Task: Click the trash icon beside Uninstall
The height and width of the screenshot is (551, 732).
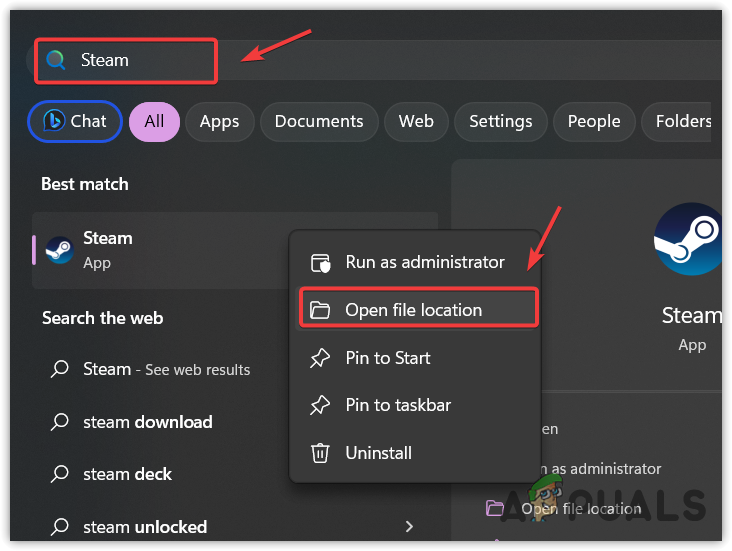Action: [321, 453]
